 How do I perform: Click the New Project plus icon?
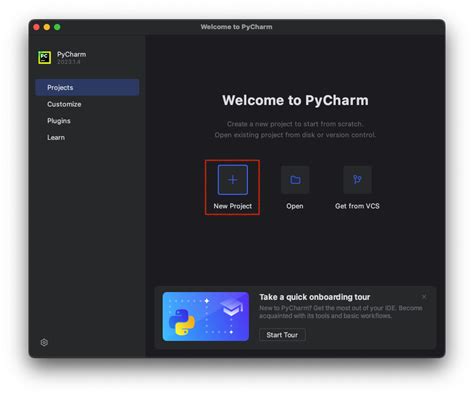(x=233, y=180)
